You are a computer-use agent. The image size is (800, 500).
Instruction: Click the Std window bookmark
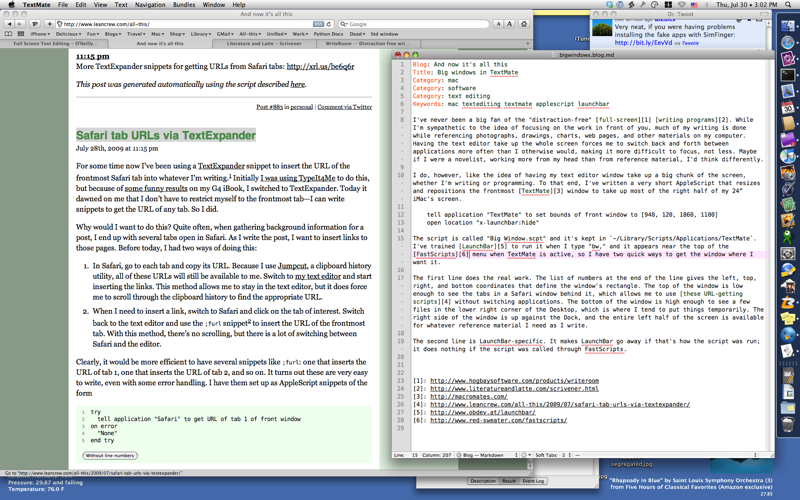[x=384, y=34]
